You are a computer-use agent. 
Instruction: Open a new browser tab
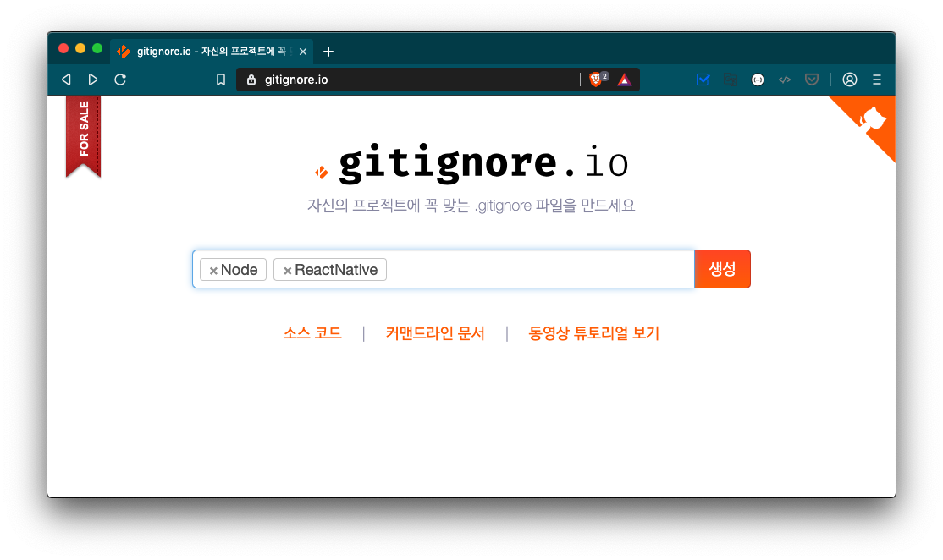[x=328, y=52]
